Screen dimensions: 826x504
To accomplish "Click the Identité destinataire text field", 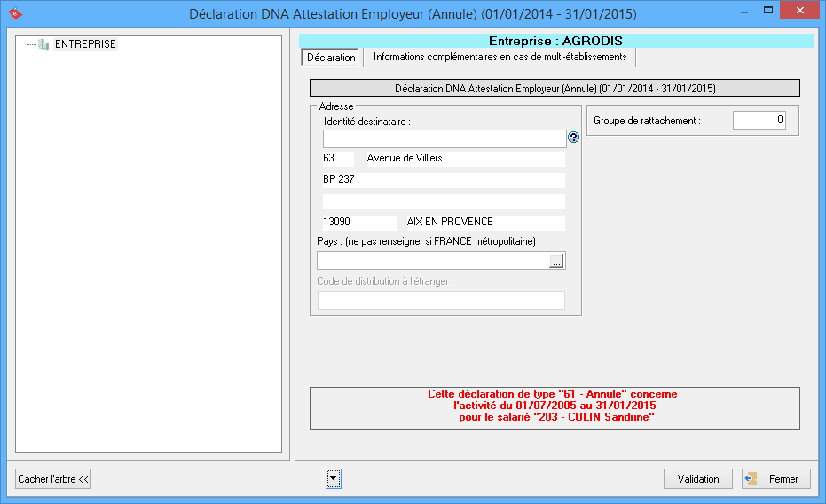I will (444, 138).
